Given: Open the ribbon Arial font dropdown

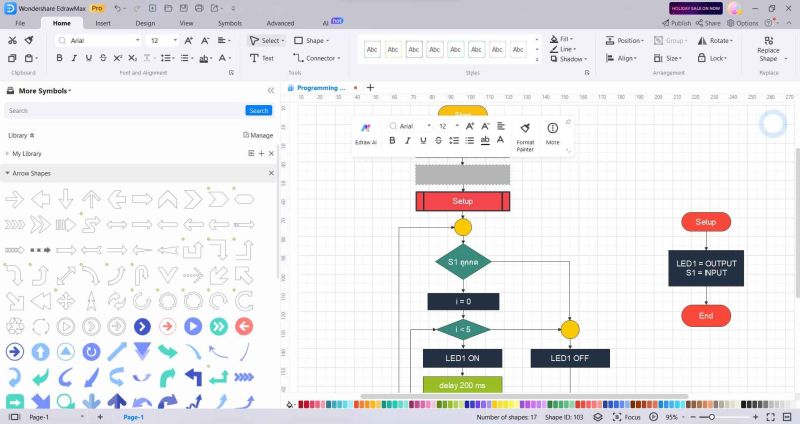Looking at the screenshot, I should point(137,40).
